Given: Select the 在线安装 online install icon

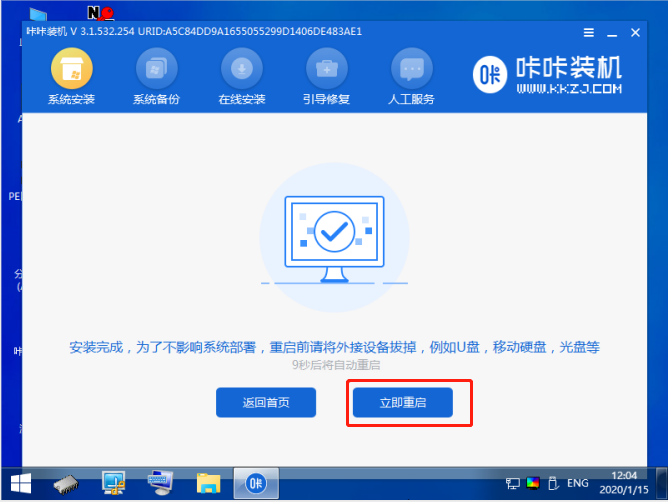Looking at the screenshot, I should [241, 78].
